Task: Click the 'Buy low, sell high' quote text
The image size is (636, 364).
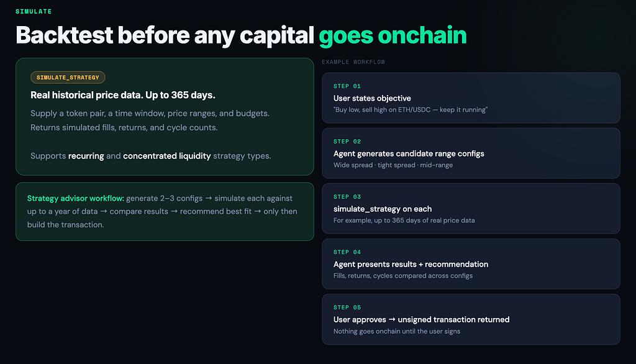Action: pyautogui.click(x=411, y=109)
